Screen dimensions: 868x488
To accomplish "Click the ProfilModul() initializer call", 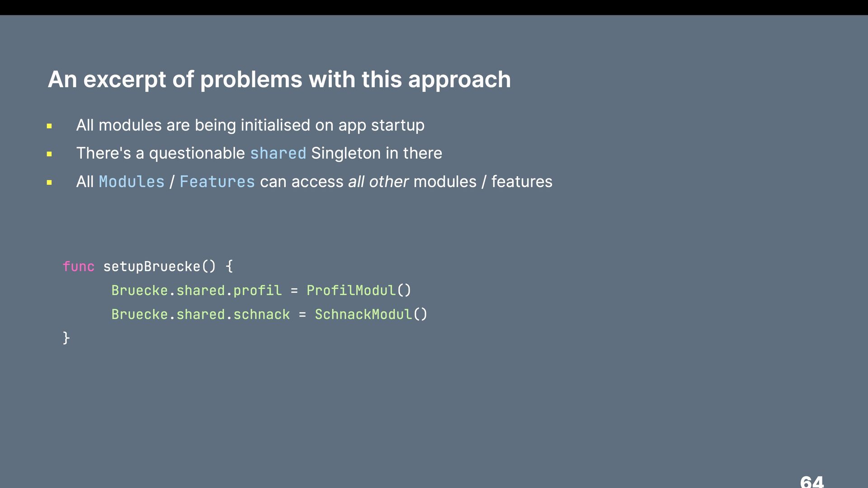I will click(359, 291).
